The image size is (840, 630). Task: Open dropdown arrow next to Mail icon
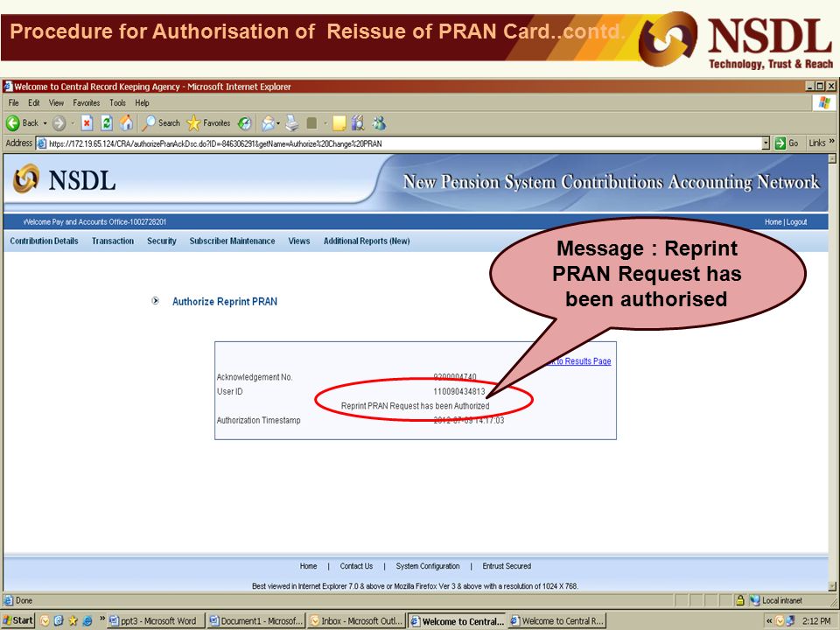click(278, 123)
